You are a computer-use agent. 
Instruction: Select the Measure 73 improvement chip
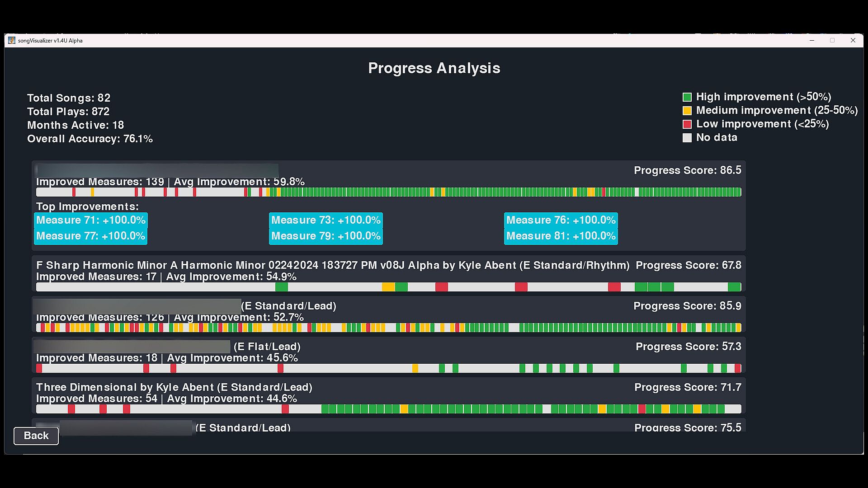point(325,220)
